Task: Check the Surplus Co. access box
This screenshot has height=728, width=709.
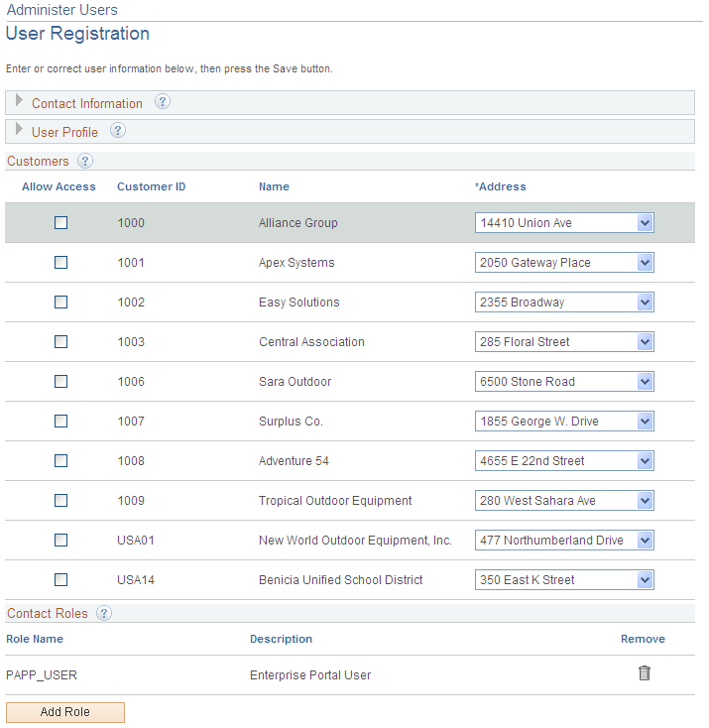Action: click(60, 422)
